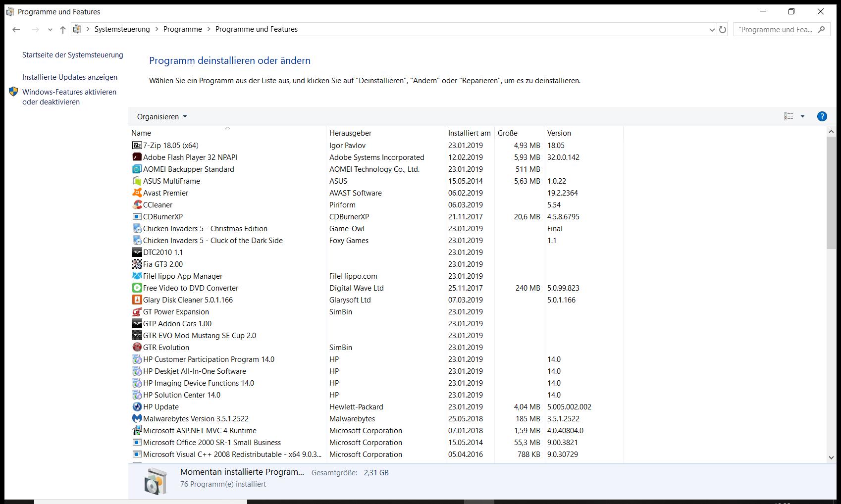
Task: Click the FileHippo App Manager icon
Action: [x=137, y=276]
